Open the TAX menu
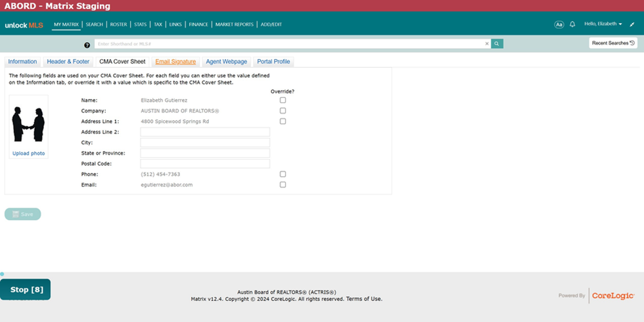Viewport: 644px width, 322px height. click(158, 25)
